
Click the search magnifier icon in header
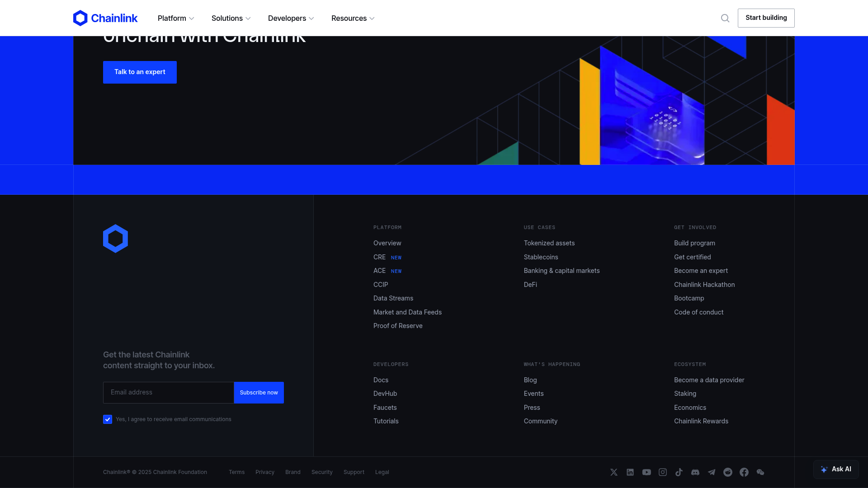coord(725,18)
